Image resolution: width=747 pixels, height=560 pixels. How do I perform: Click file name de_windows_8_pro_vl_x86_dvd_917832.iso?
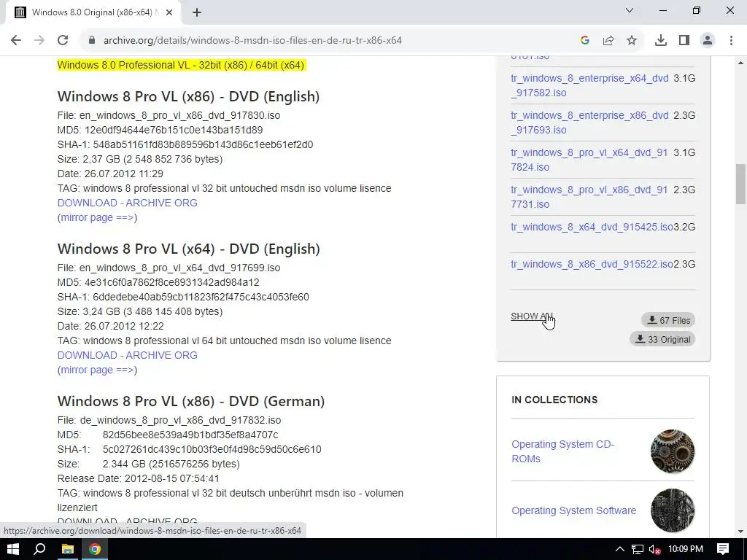click(x=180, y=420)
